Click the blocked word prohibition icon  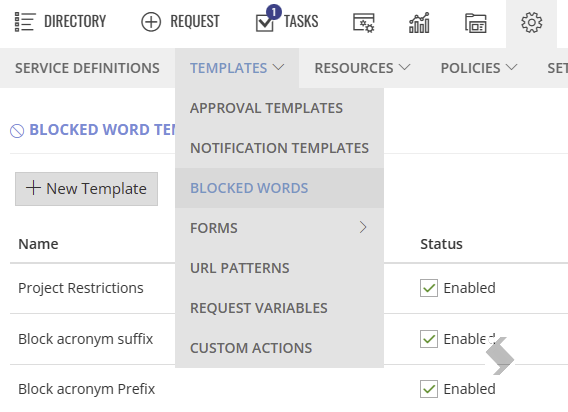pos(17,131)
